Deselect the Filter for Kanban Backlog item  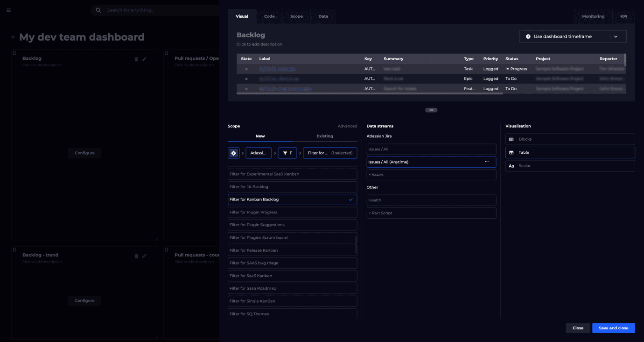[292, 199]
